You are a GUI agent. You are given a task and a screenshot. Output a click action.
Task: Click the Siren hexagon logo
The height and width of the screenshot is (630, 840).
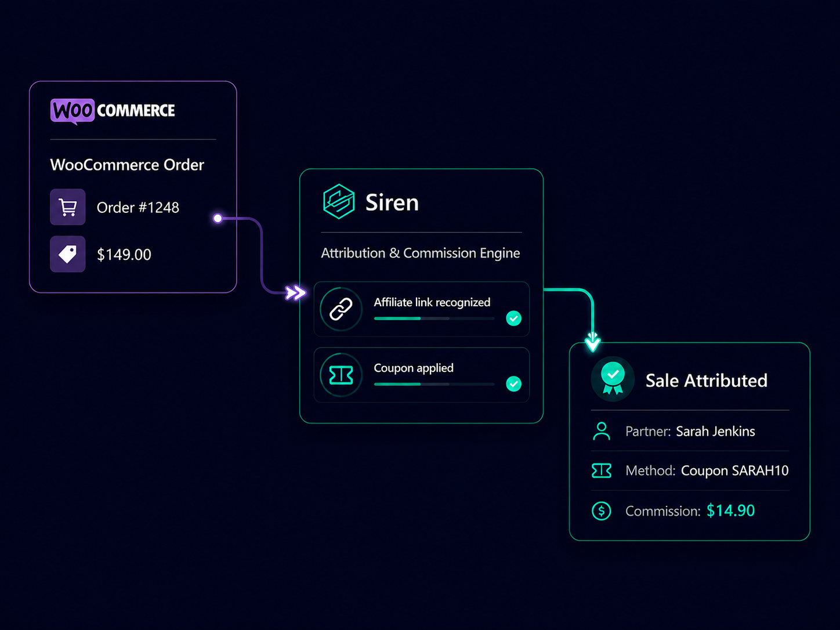click(x=339, y=201)
